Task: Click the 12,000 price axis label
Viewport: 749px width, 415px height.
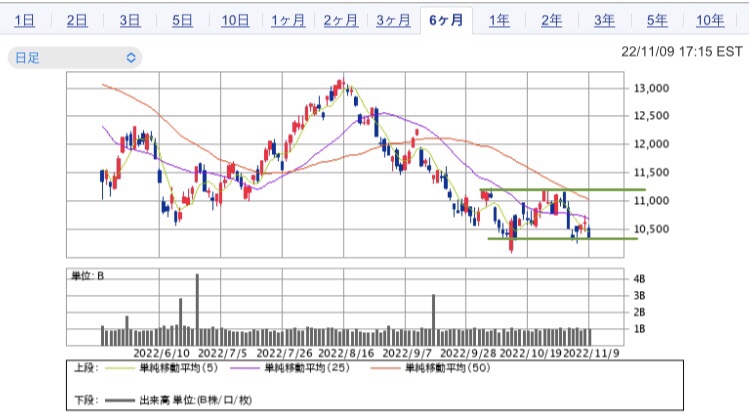Action: click(x=651, y=144)
